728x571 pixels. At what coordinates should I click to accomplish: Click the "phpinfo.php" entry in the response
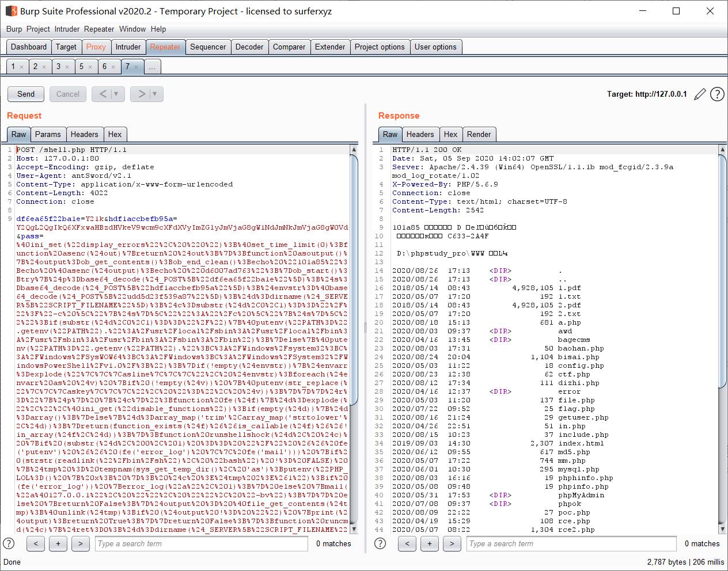pyautogui.click(x=583, y=486)
